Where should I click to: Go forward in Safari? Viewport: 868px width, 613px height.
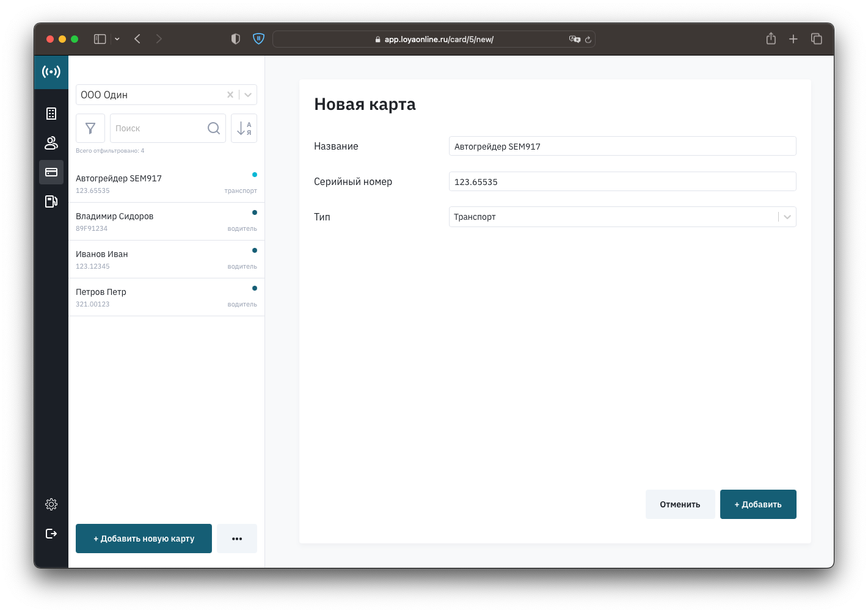tap(159, 39)
